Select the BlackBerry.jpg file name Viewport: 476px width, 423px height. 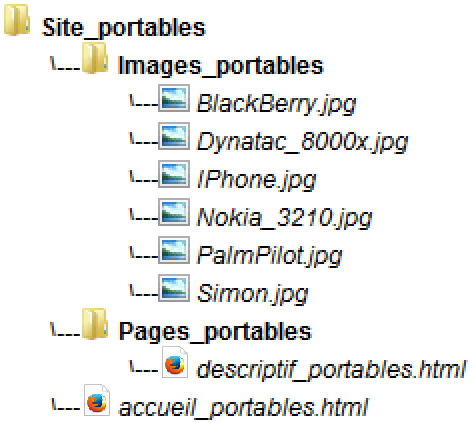pos(276,104)
